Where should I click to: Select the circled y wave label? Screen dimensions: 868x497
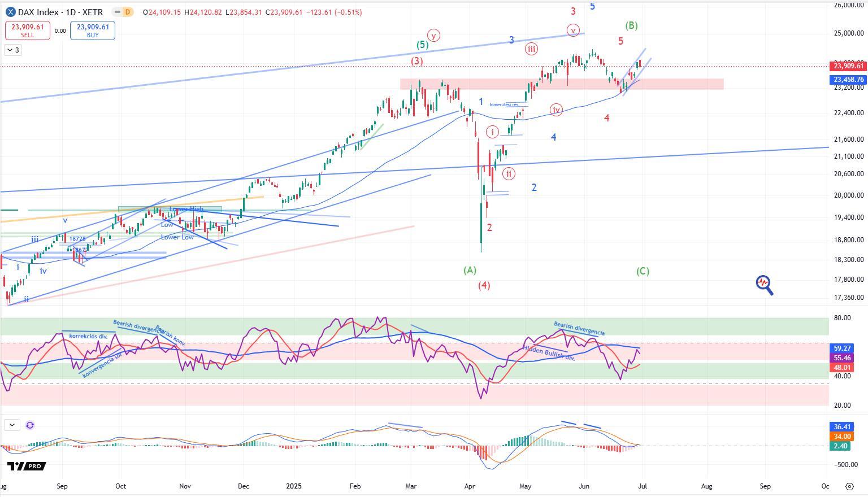pos(433,36)
